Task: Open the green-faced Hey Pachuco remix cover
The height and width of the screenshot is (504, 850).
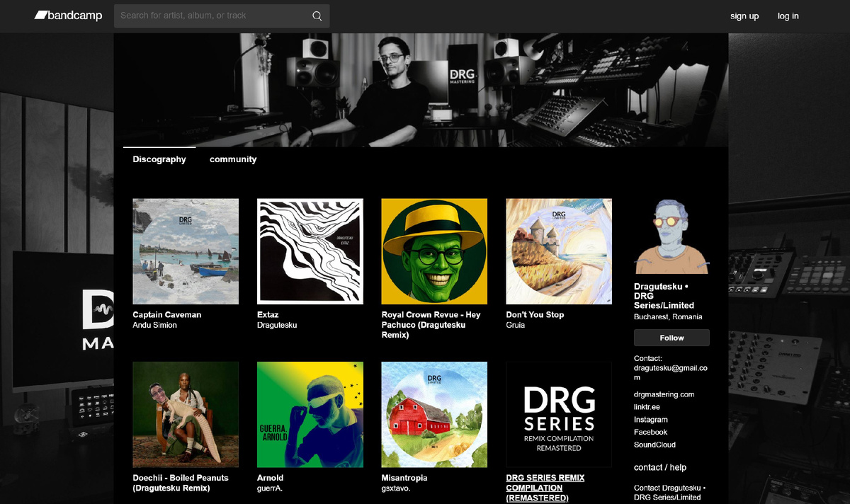Action: click(434, 251)
